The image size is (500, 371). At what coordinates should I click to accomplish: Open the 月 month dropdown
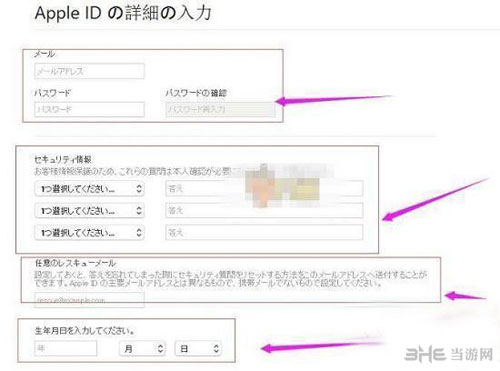tap(142, 349)
